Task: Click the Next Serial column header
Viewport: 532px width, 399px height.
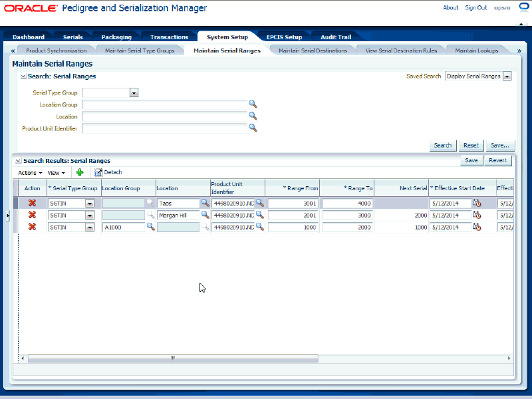Action: click(402, 188)
